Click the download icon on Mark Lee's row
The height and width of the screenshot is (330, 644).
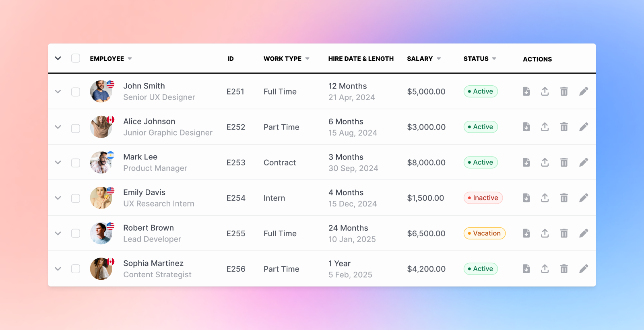pyautogui.click(x=526, y=162)
